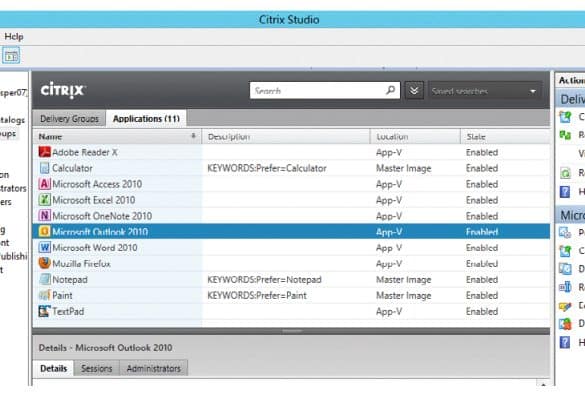The height and width of the screenshot is (405, 585).
Task: Click the Name column sort arrow
Action: tap(193, 136)
